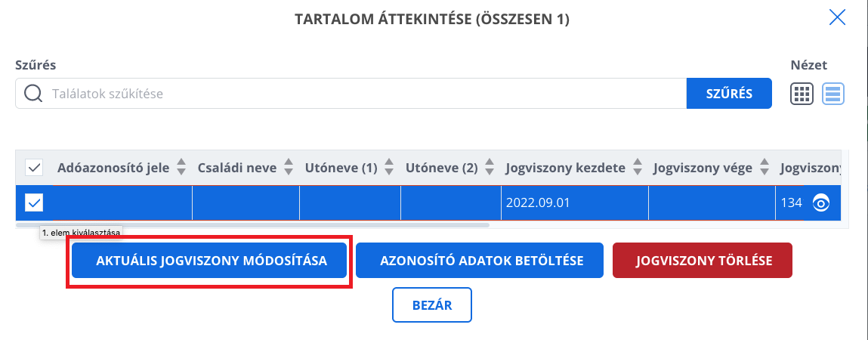
Task: Sort by Adóazonosító jele column arrows
Action: 181,167
